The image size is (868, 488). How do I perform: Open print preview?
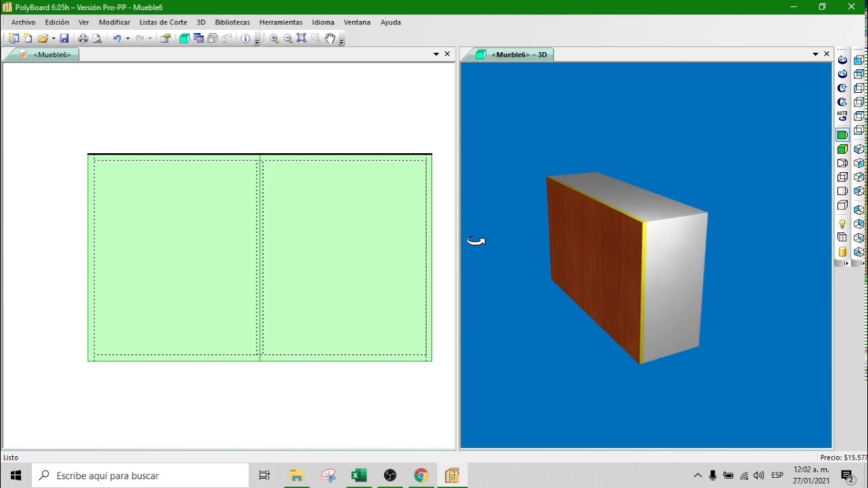click(97, 39)
